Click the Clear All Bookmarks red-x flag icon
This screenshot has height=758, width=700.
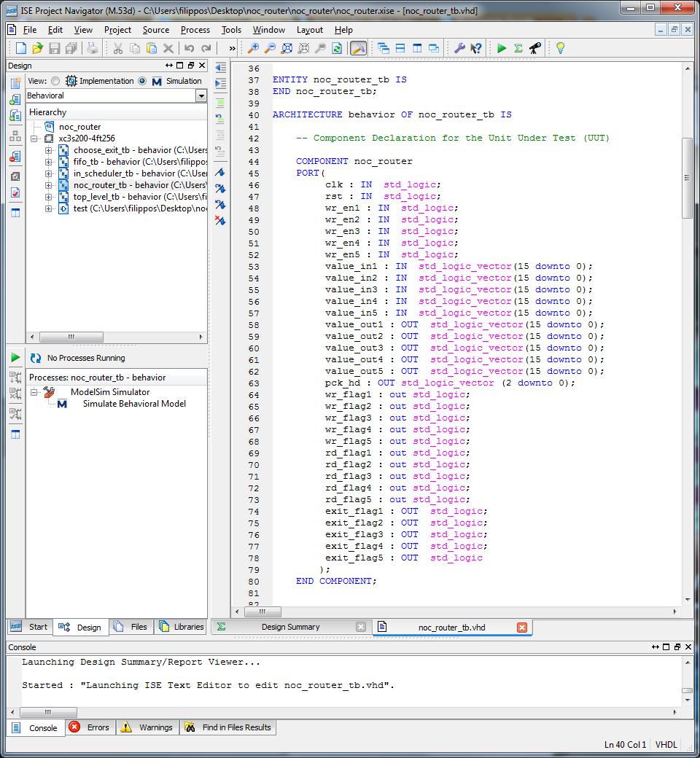tap(220, 221)
